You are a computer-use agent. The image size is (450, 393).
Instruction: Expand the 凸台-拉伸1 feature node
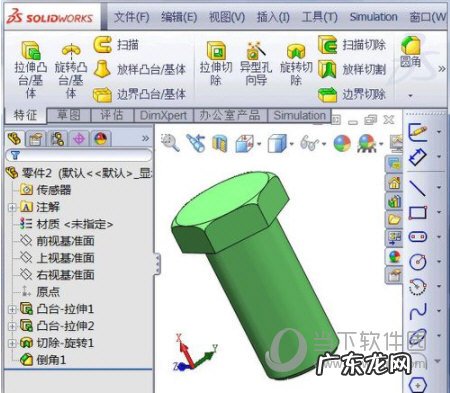[12, 309]
